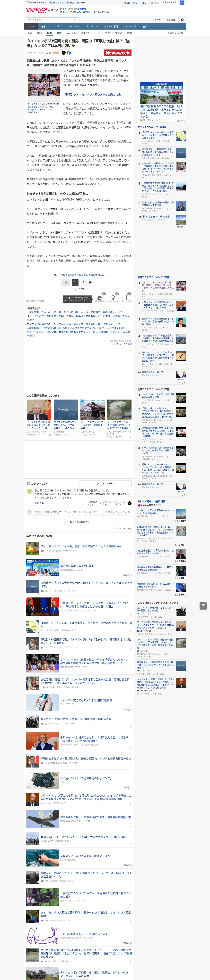Image resolution: width=210 pixels, height=980 pixels.
Task: Open the ヘルプ help link
Action: pos(143,3)
